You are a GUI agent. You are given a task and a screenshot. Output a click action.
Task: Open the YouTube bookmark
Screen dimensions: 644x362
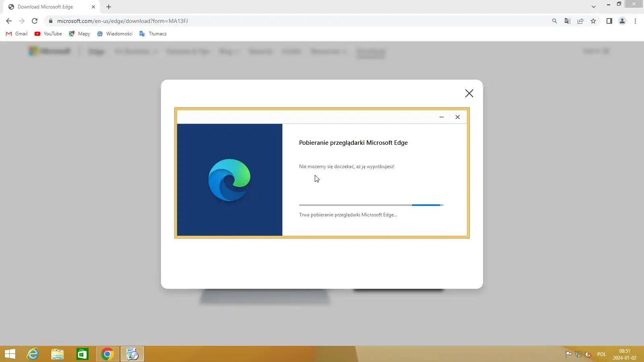point(48,34)
